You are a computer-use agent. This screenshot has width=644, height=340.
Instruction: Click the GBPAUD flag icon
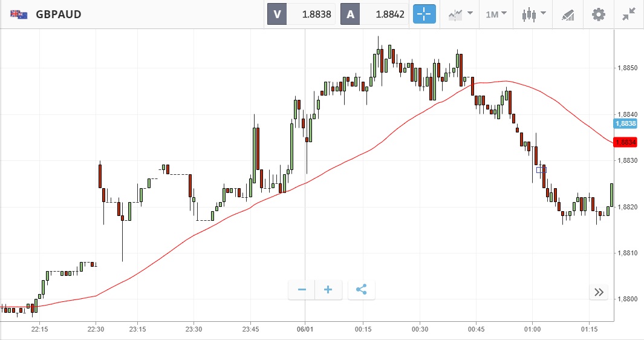pyautogui.click(x=18, y=14)
